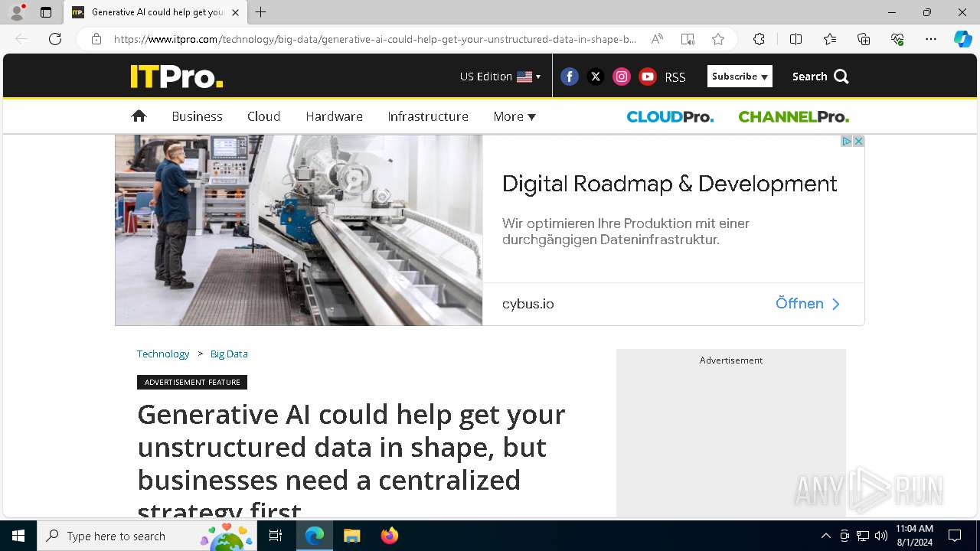Click the Öffnen ad button
Screen dimensions: 980x551
pyautogui.click(x=808, y=304)
